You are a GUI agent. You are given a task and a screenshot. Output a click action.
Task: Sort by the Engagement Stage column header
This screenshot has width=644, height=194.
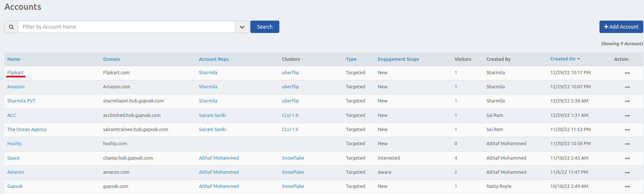tap(398, 59)
